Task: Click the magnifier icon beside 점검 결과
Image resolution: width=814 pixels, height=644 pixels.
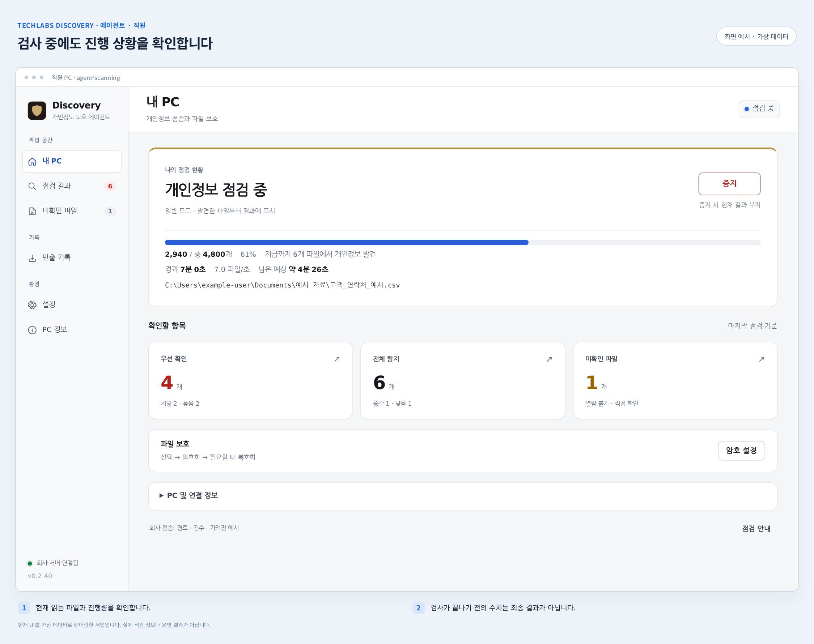Action: 33,186
